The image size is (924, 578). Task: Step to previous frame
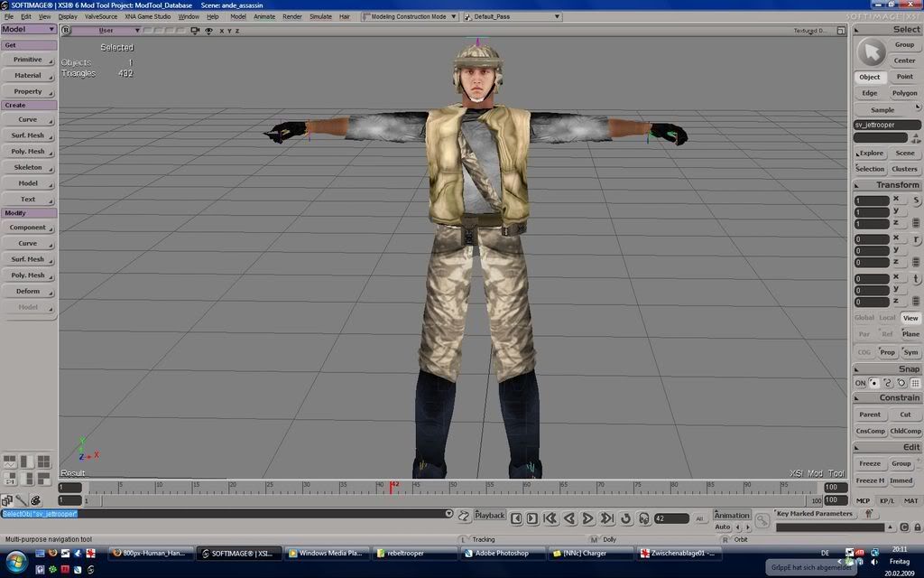tap(516, 518)
